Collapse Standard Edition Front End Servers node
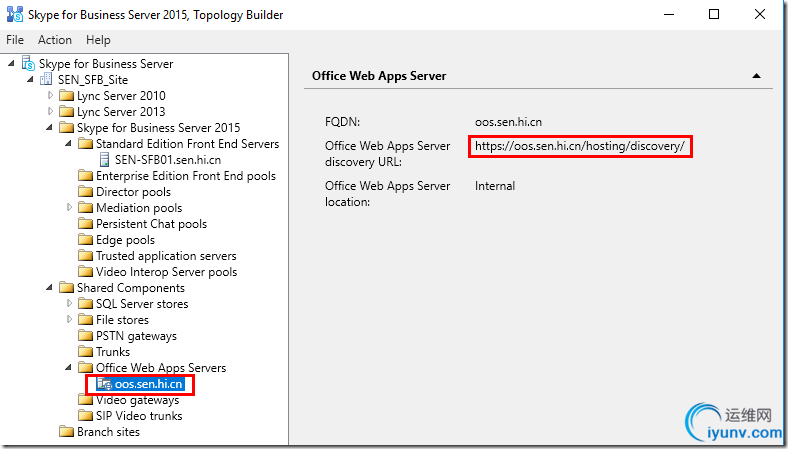788x449 pixels. (x=68, y=143)
